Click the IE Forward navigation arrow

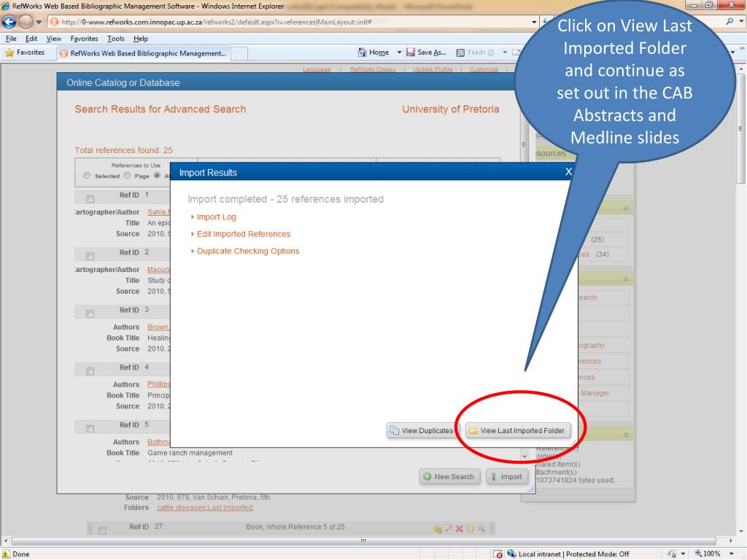coord(26,22)
